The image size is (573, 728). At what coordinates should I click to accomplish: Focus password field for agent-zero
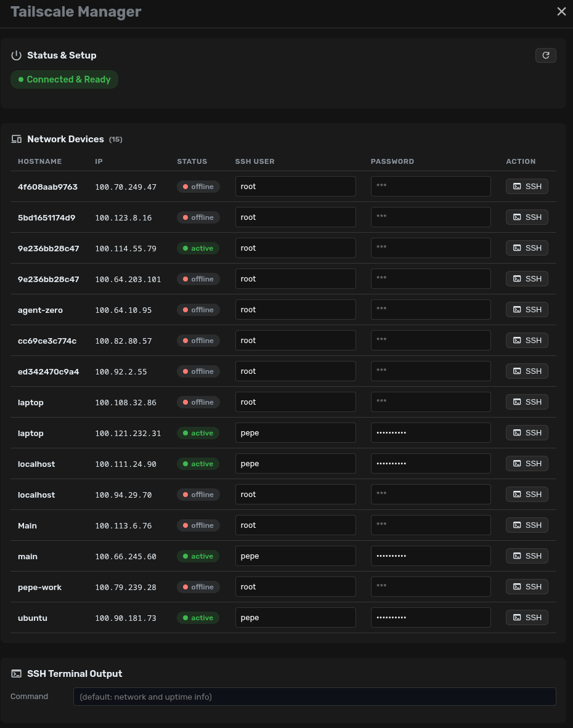tap(431, 309)
